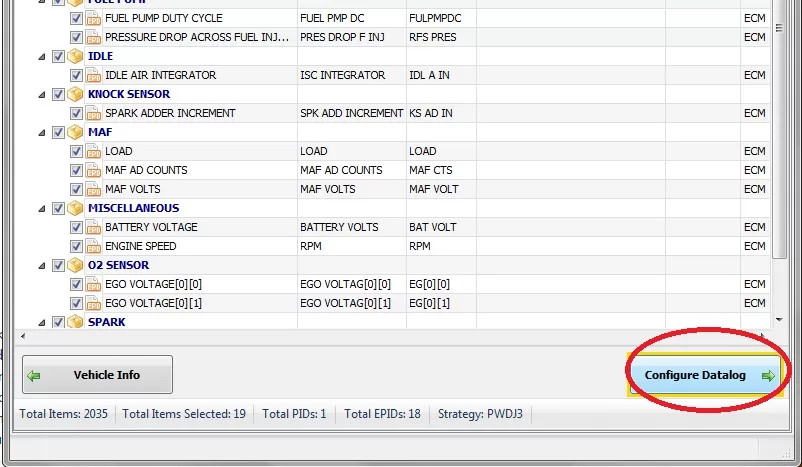Click the EPID icon beside ENGINE SPEED
This screenshot has height=467, width=802.
[x=93, y=246]
